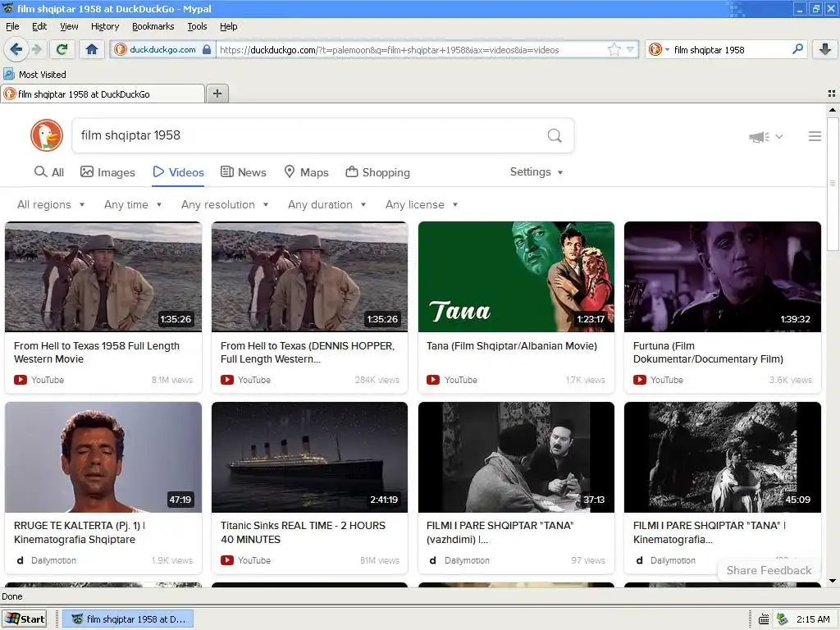Click the network tray icon near clock
The width and height of the screenshot is (840, 630).
(x=782, y=619)
